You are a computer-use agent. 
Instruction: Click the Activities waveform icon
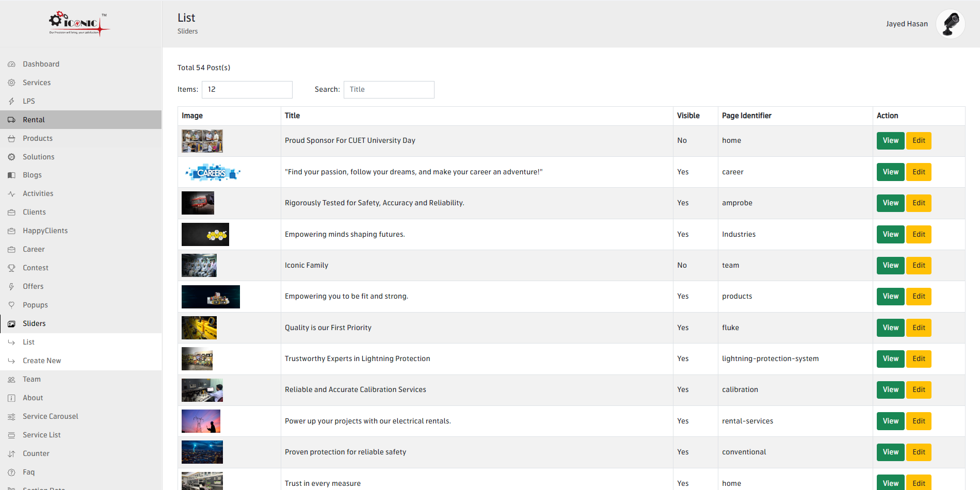click(x=11, y=193)
